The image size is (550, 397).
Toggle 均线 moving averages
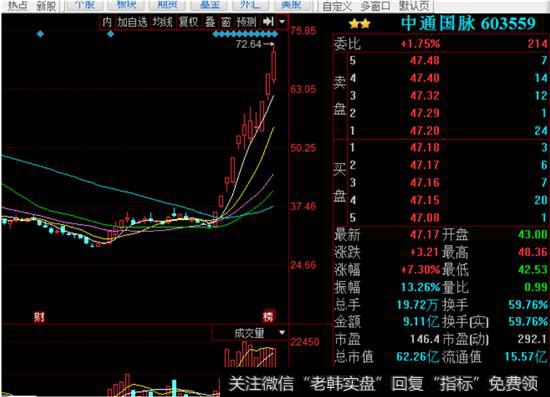click(162, 22)
